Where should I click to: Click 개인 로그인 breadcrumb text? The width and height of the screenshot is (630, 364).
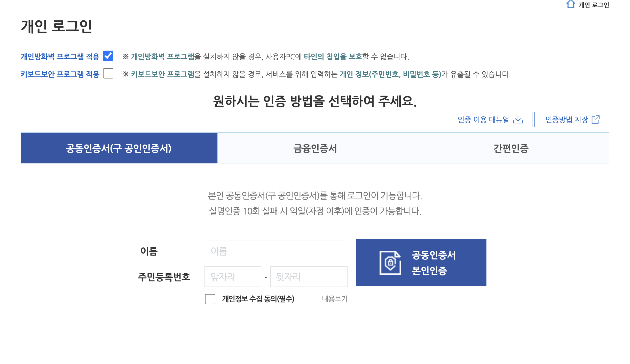593,5
